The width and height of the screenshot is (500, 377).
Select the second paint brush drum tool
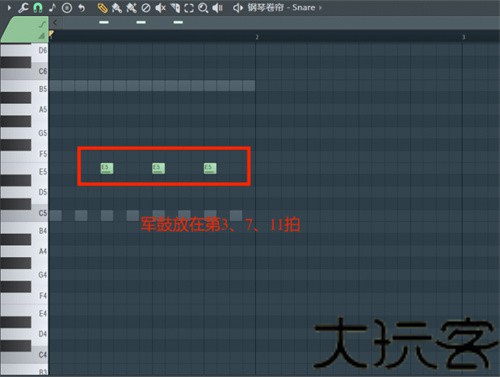coord(131,8)
